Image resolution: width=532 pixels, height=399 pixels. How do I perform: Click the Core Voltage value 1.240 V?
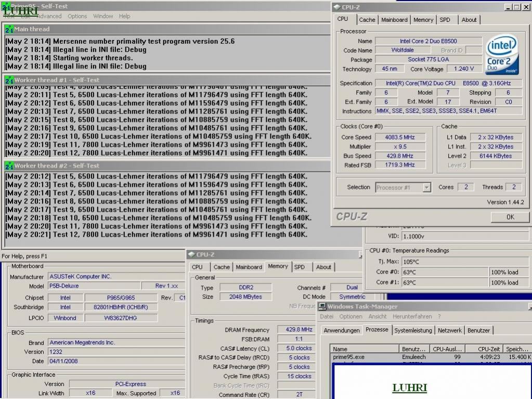coord(464,69)
